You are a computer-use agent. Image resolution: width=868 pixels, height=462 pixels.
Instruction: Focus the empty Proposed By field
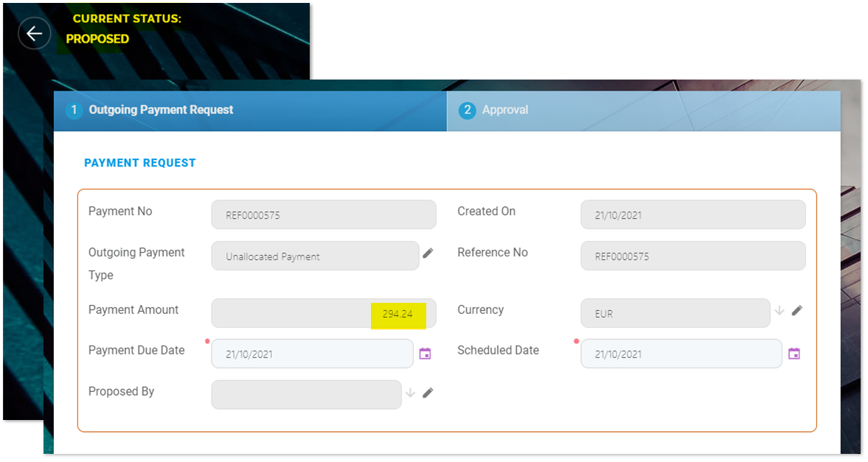pyautogui.click(x=306, y=394)
